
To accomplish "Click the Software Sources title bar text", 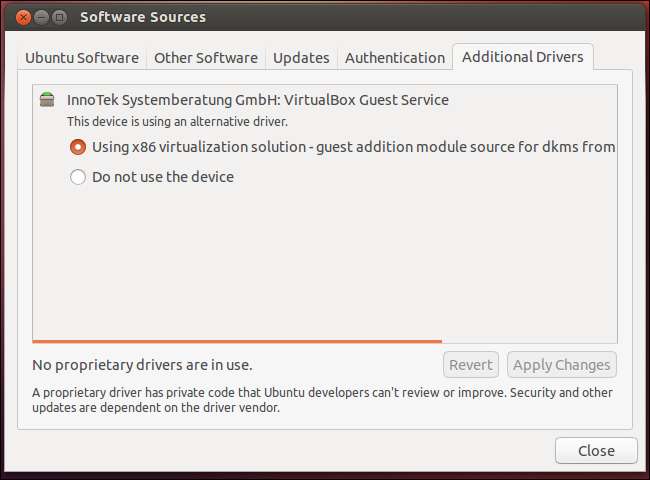I will tap(143, 17).
